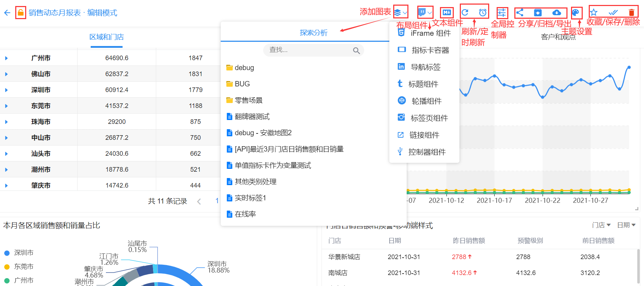644x286 pixels.
Task: Open the BUG folder
Action: click(x=238, y=84)
